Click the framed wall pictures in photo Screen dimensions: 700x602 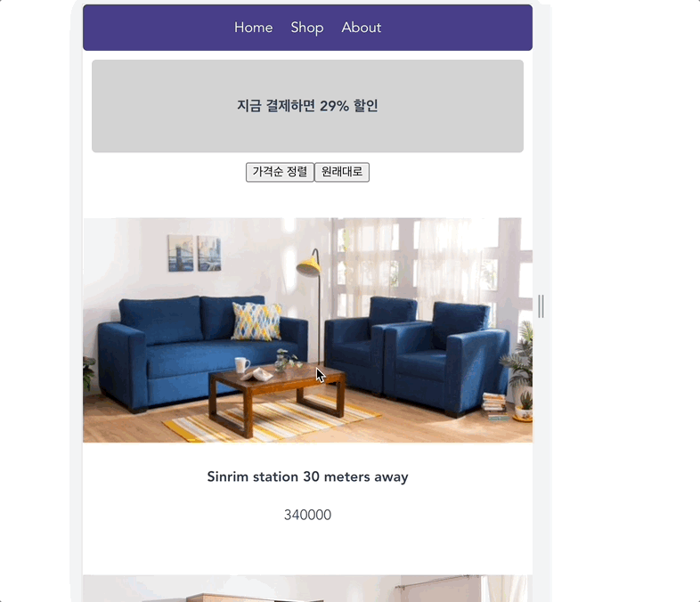[194, 253]
